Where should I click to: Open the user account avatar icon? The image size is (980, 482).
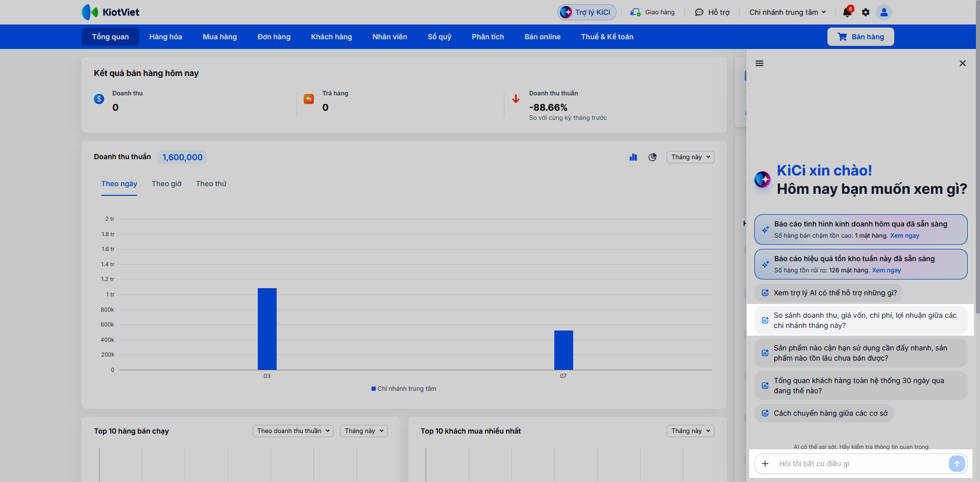pyautogui.click(x=884, y=12)
